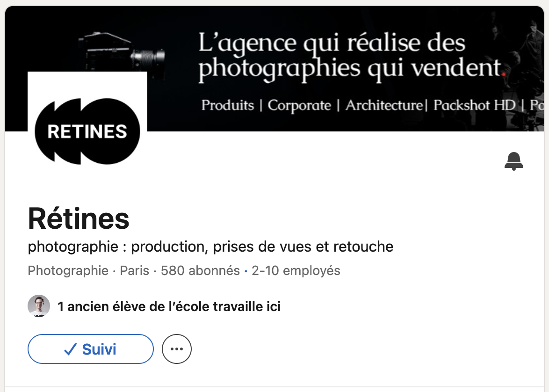
Task: Click the alumni profile photo avatar
Action: (x=39, y=306)
